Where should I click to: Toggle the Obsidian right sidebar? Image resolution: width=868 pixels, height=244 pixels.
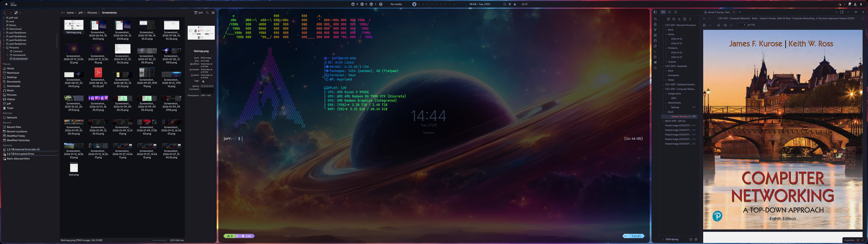point(842,12)
